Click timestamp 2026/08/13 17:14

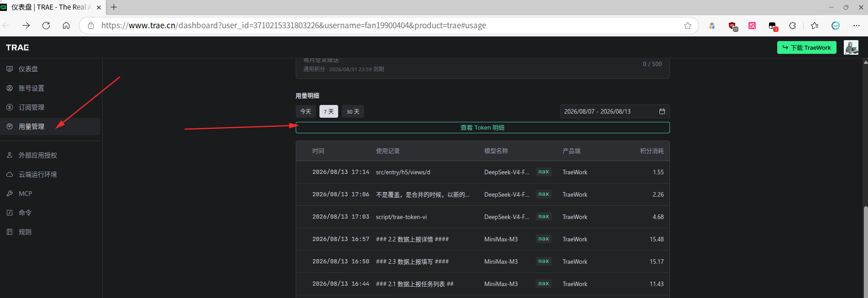(340, 172)
